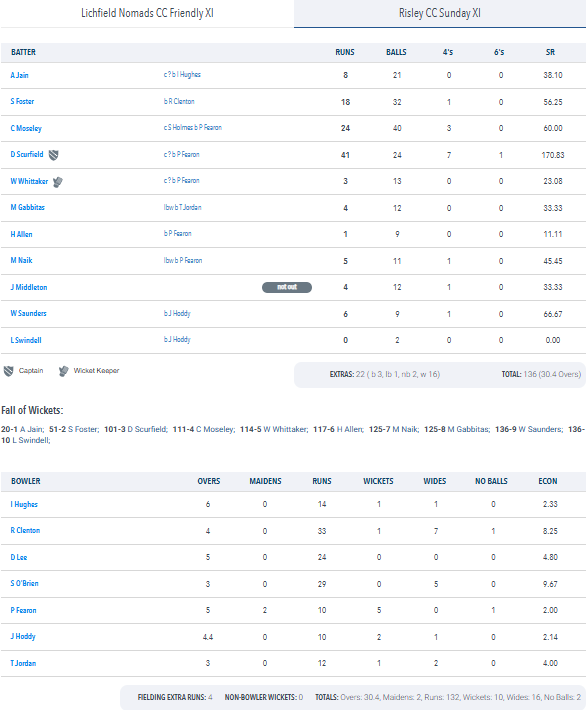588x710 pixels.
Task: Open batter S Foster's profile link
Action: click(x=22, y=101)
